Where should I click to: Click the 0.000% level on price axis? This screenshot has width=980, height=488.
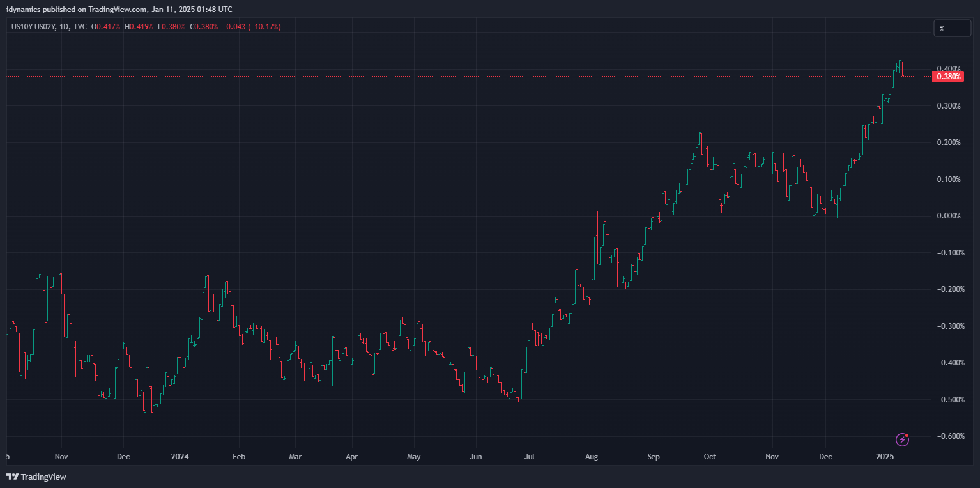[948, 216]
